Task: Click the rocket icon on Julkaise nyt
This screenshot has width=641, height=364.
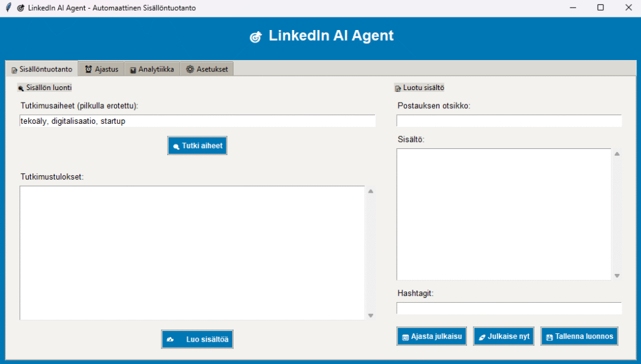Action: coord(482,337)
